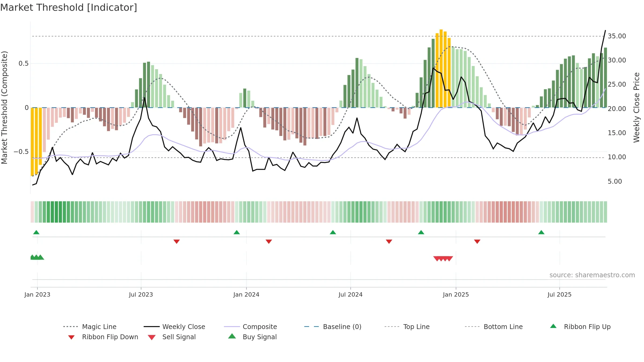Click the Jul 2024 x-axis label
Image resolution: width=644 pixels, height=362 pixels.
(x=350, y=295)
